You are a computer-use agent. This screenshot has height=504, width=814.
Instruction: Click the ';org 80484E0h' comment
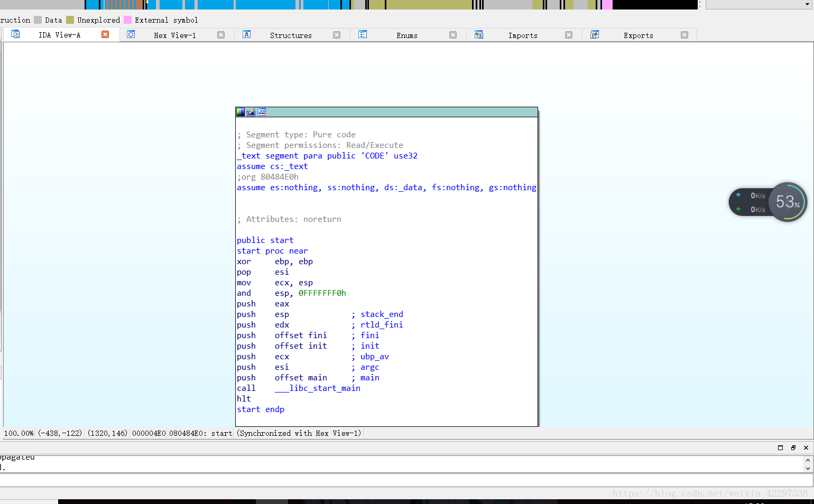267,177
